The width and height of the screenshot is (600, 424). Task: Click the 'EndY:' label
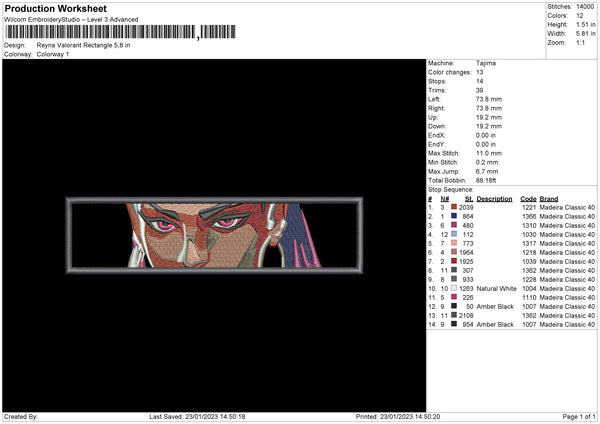437,144
